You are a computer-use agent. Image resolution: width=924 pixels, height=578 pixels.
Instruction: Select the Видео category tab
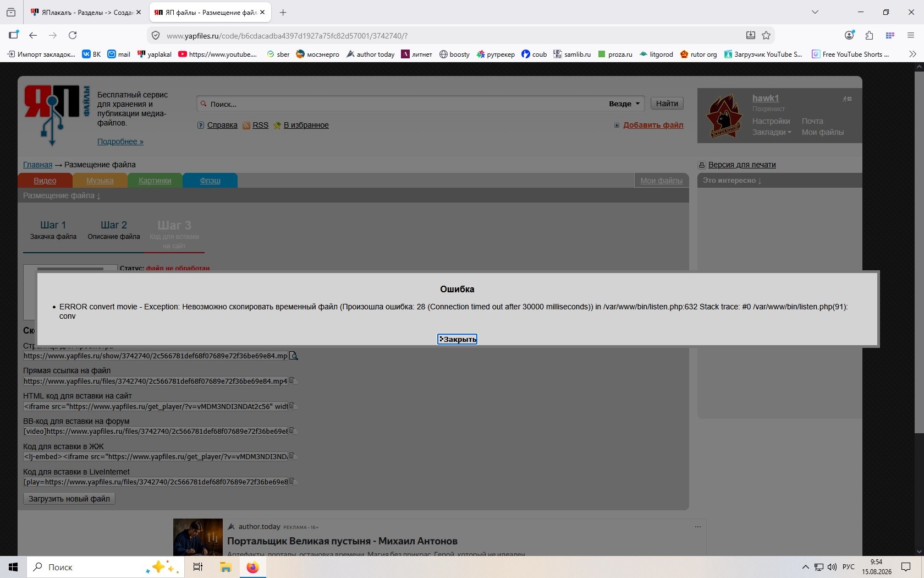click(x=45, y=181)
